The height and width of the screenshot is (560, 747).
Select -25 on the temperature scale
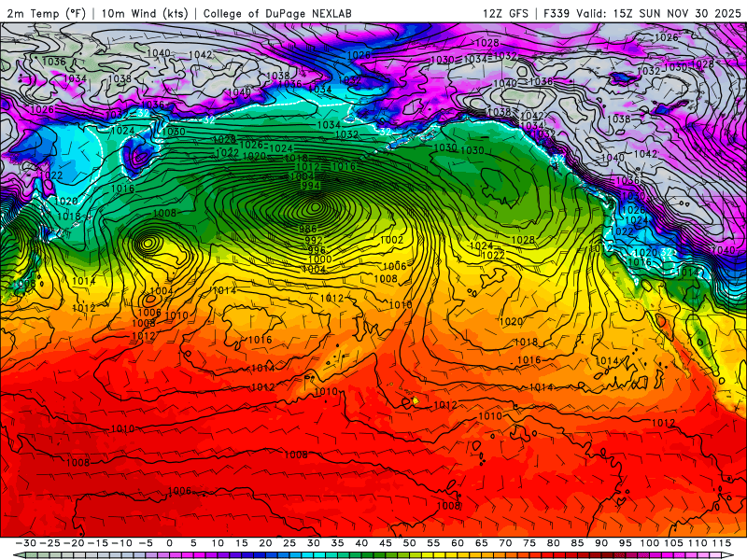(x=49, y=543)
